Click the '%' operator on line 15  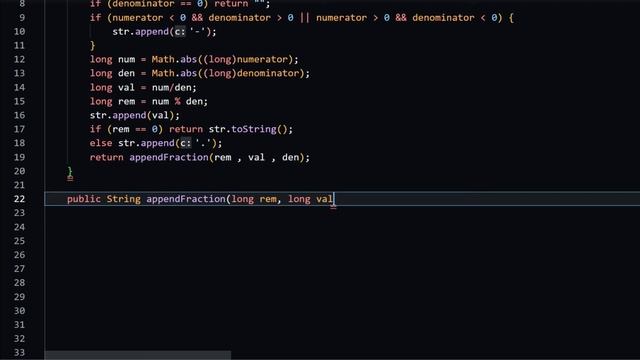(177, 101)
